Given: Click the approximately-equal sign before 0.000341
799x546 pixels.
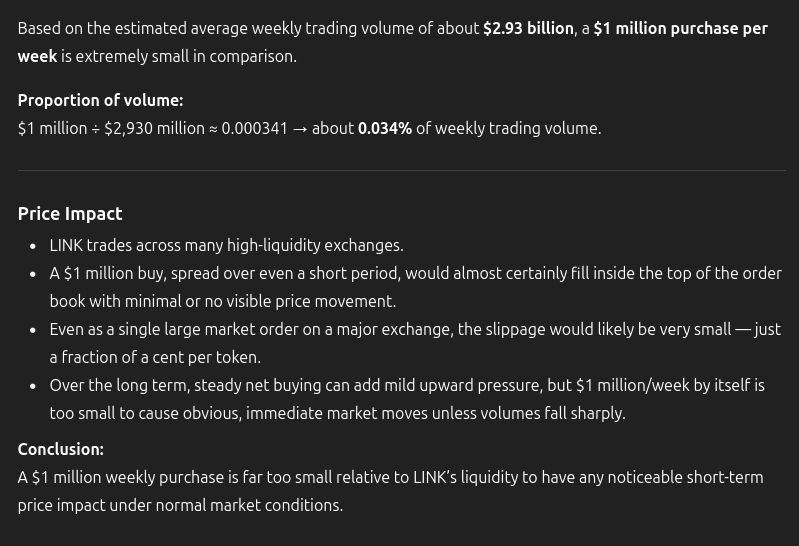Looking at the screenshot, I should tap(213, 128).
